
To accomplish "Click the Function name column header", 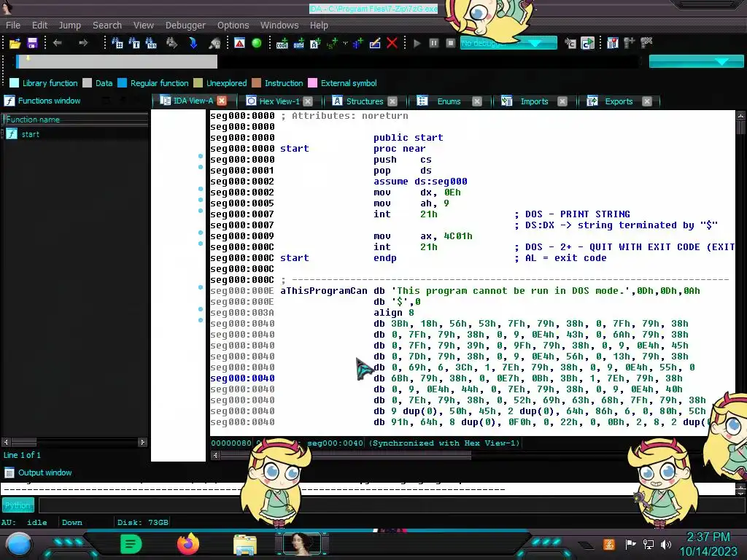I will point(75,120).
